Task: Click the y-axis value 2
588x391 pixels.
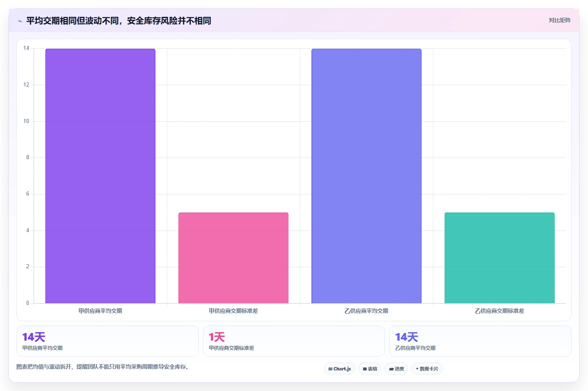Action: click(28, 267)
